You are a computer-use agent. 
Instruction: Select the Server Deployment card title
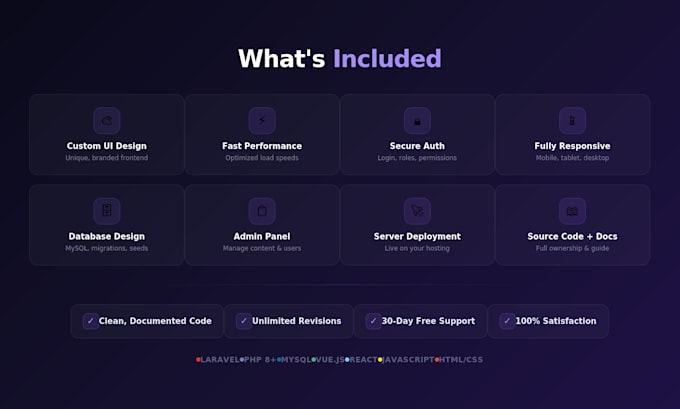(417, 236)
